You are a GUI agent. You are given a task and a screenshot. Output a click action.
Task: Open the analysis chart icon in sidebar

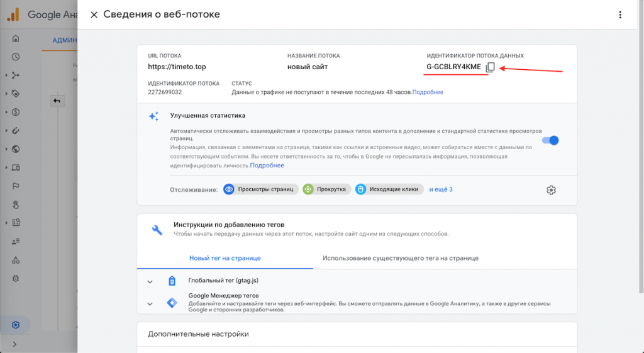coord(16,223)
